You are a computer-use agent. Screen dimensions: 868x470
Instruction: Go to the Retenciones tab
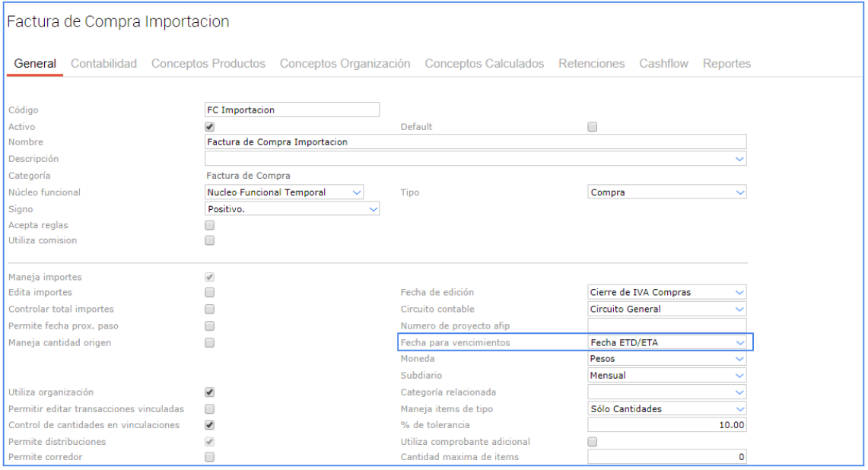tap(591, 64)
